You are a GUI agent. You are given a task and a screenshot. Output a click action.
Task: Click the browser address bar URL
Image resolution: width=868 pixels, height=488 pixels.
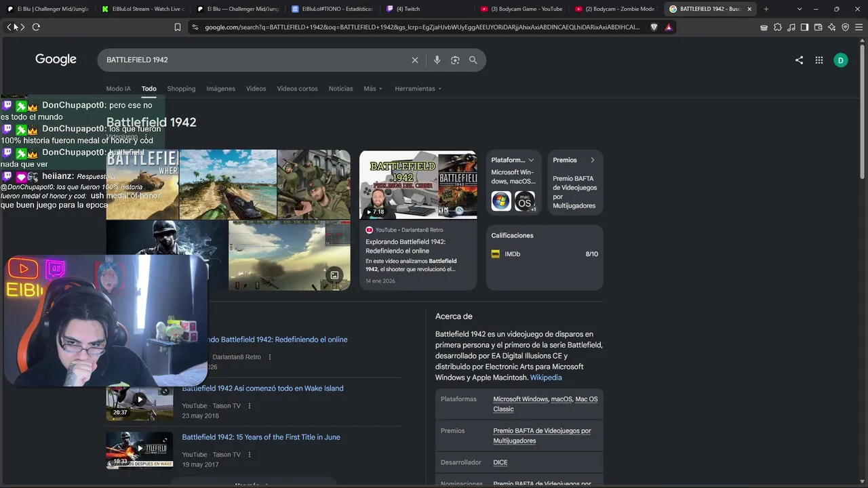(422, 27)
